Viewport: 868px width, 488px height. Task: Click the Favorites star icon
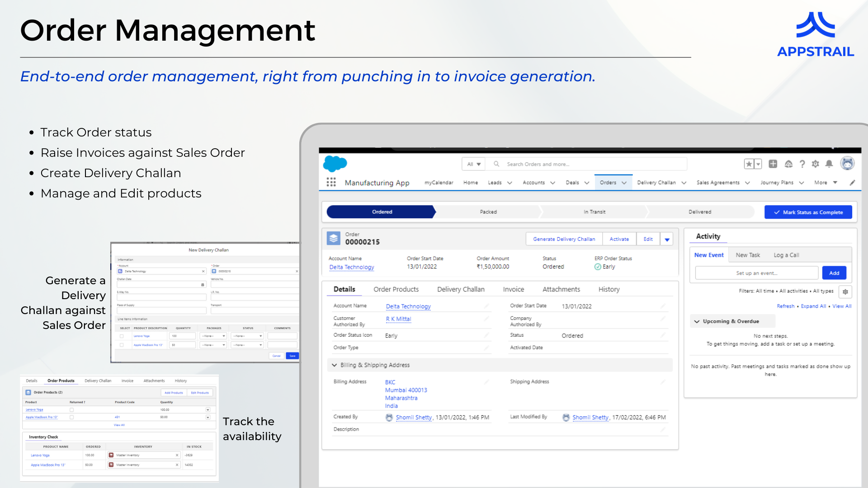coord(749,164)
